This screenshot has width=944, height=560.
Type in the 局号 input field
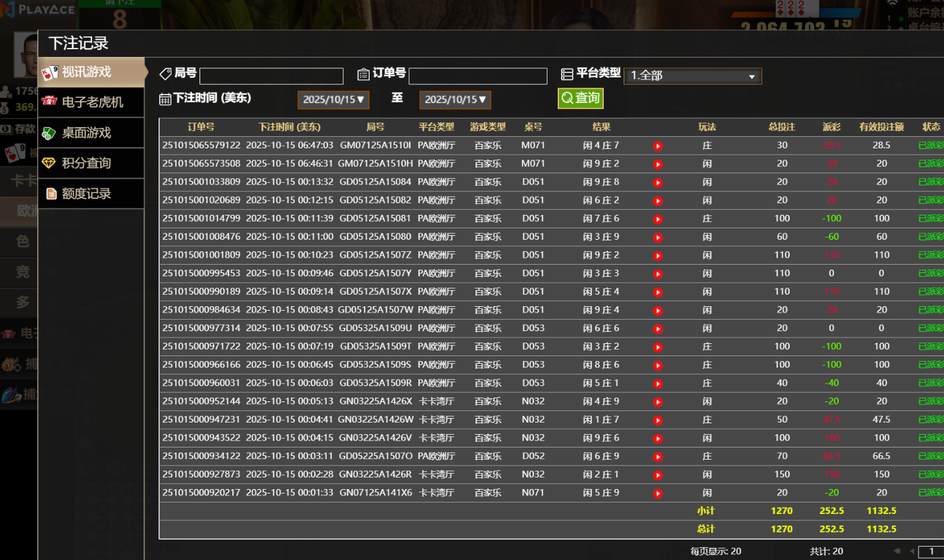(271, 77)
